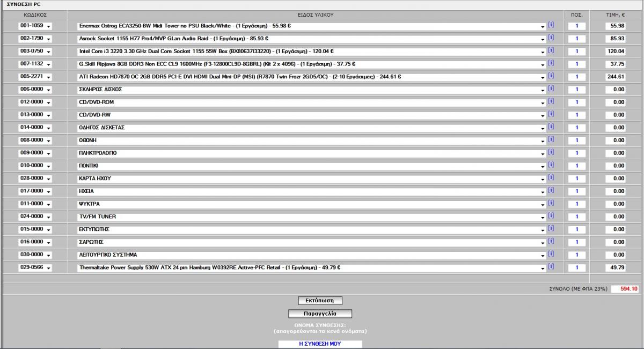
Task: Open code dropdown 005-2271
Action: [x=34, y=77]
